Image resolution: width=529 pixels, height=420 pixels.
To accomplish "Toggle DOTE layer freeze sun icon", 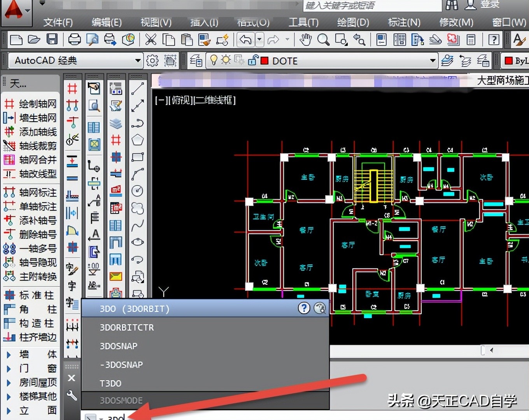I will click(226, 60).
